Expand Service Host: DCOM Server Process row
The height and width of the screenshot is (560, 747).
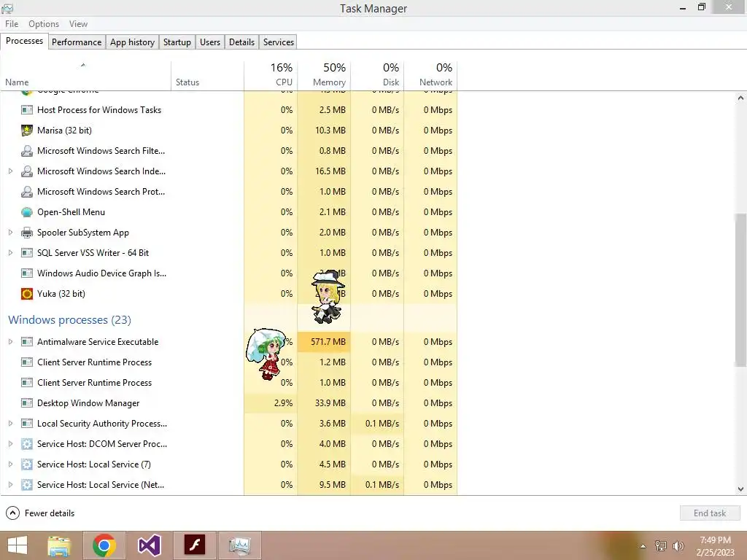point(10,444)
